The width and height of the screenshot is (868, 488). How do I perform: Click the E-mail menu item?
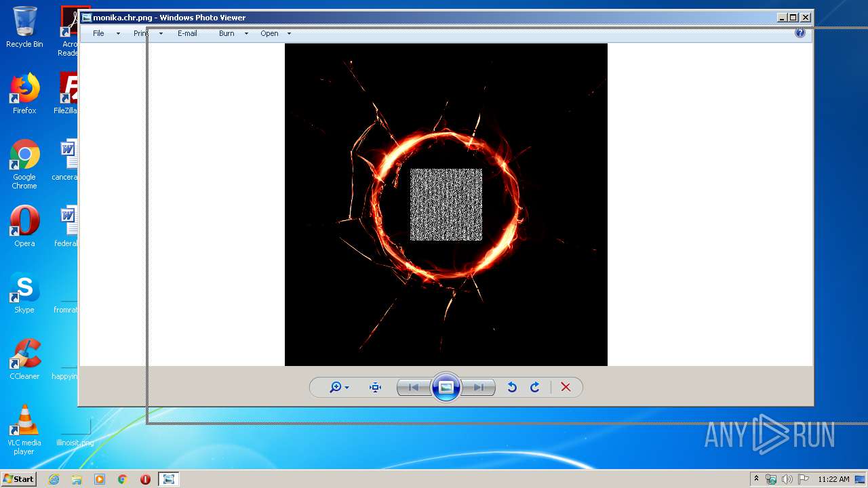click(x=187, y=33)
